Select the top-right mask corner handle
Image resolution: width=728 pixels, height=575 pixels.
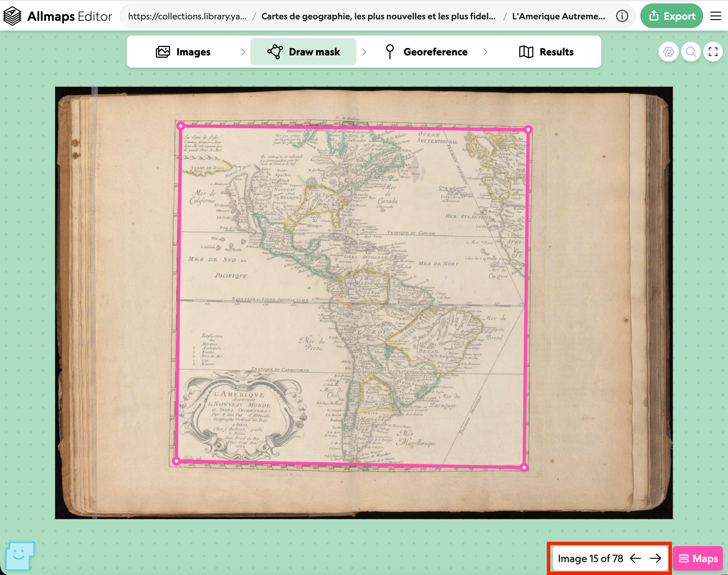pyautogui.click(x=528, y=129)
